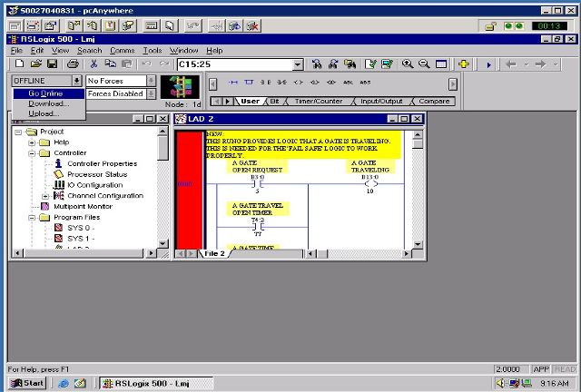The width and height of the screenshot is (581, 392).
Task: Open Processor Status in the tree
Action: 97,174
